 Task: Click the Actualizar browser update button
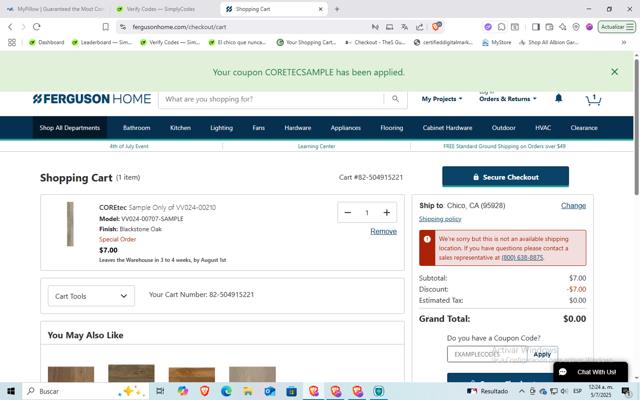617,27
